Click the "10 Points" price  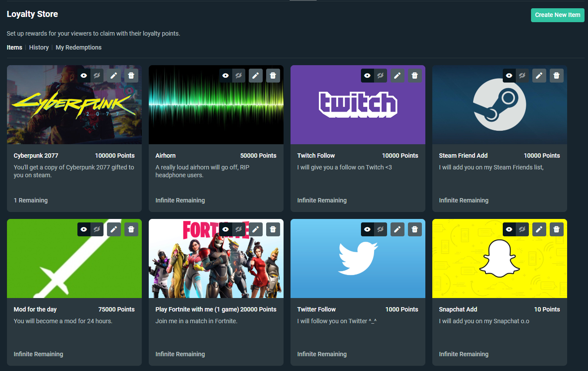[x=547, y=309]
